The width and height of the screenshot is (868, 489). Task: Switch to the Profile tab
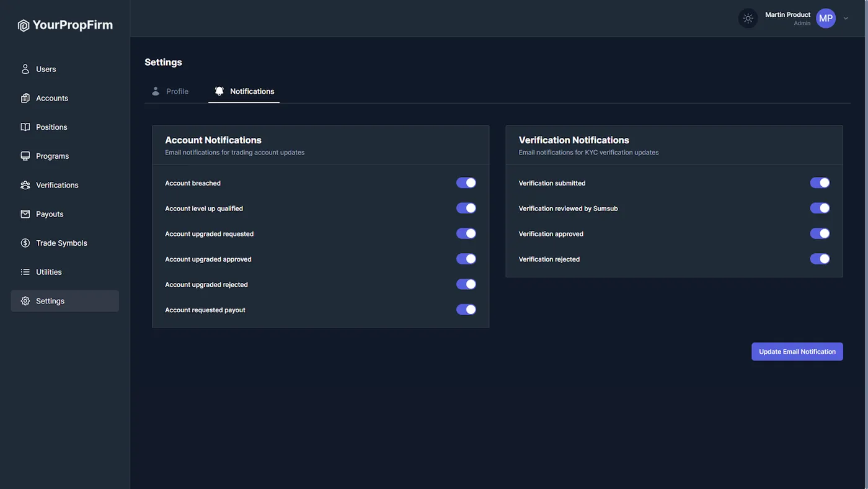pyautogui.click(x=170, y=91)
